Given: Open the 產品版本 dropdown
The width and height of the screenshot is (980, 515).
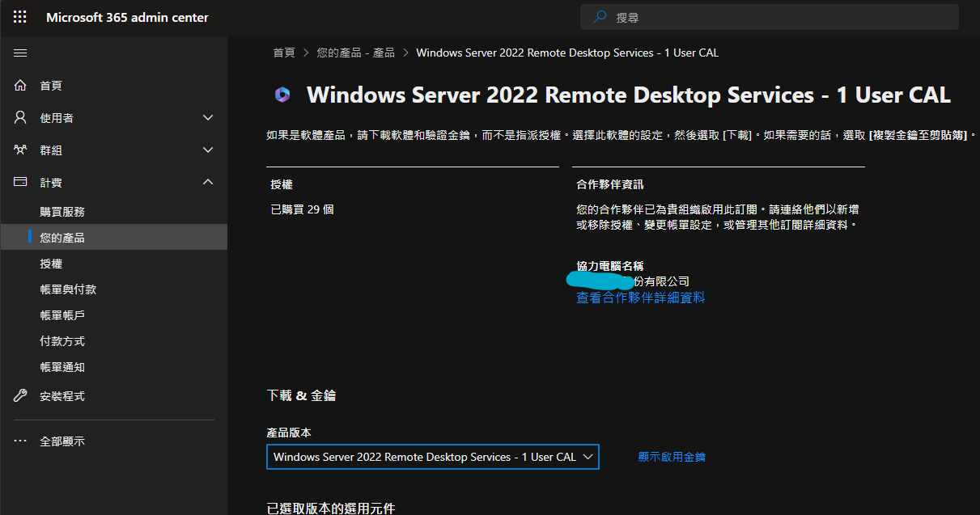Looking at the screenshot, I should point(433,457).
